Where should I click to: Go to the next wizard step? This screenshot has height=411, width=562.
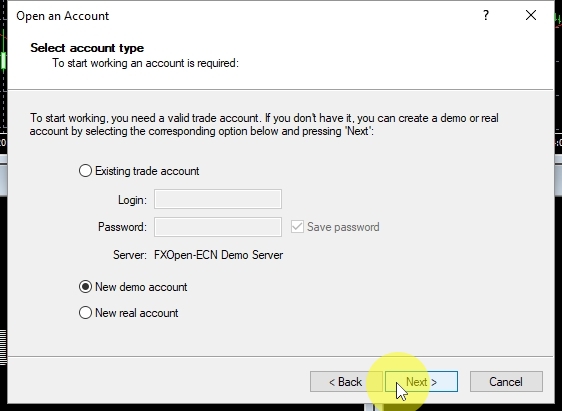(422, 382)
